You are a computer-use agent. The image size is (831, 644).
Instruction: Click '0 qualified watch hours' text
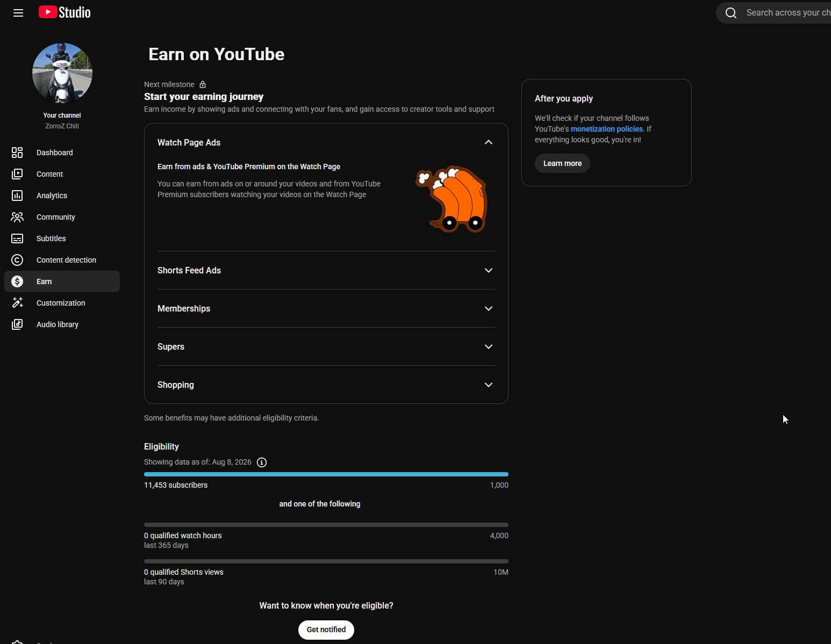(183, 536)
